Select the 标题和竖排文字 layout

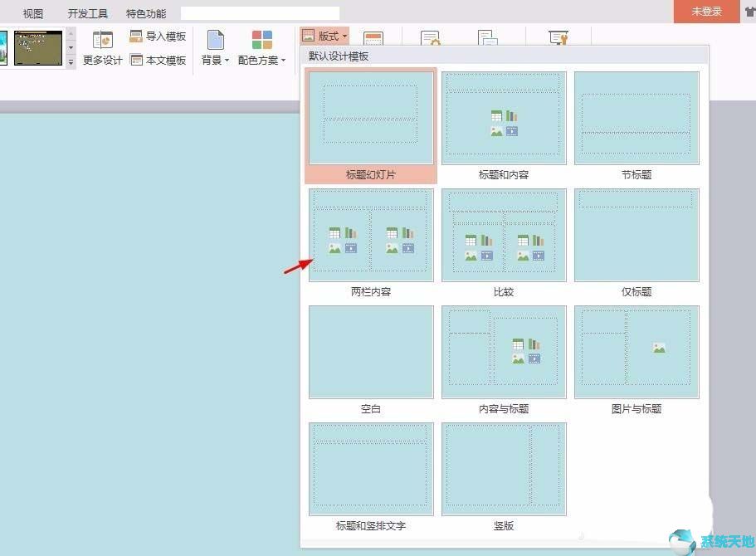click(371, 477)
